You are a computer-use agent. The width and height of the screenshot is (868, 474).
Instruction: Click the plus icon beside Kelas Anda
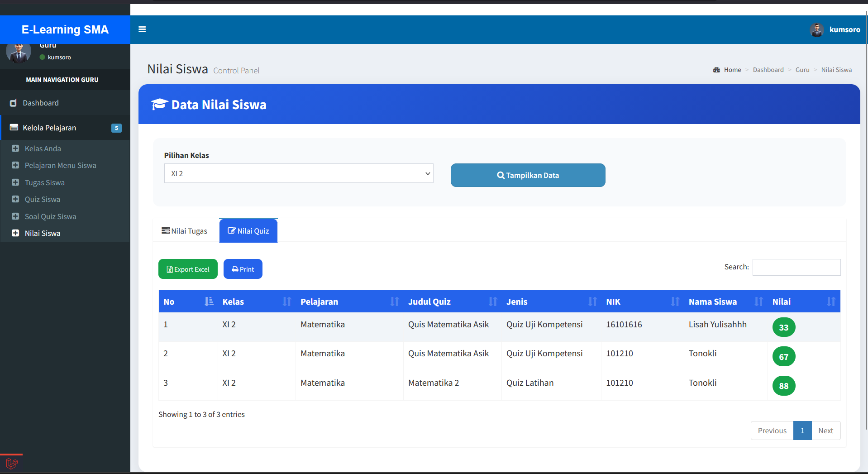pyautogui.click(x=15, y=148)
